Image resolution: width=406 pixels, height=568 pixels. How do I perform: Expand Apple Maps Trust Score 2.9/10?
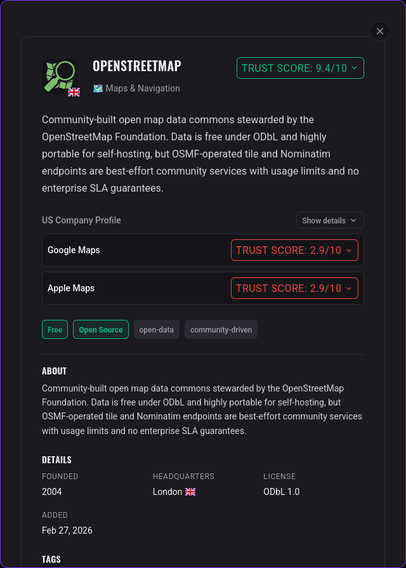tap(294, 288)
